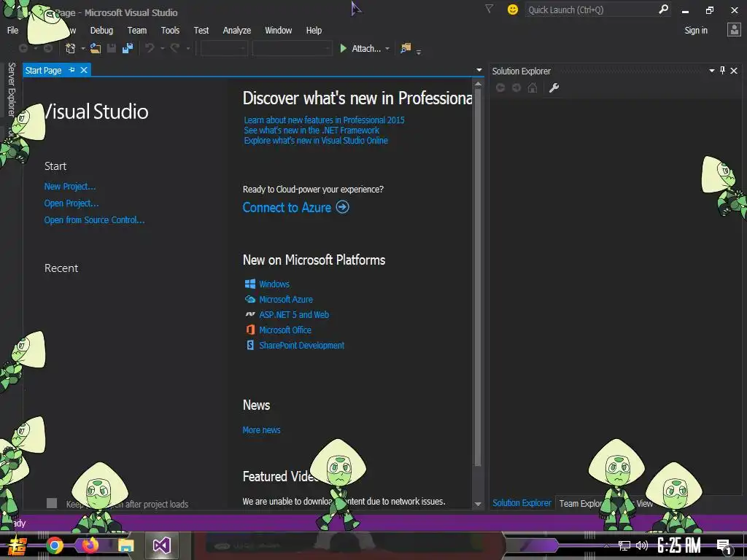The width and height of the screenshot is (747, 560).
Task: Open the Window menu
Action: click(278, 30)
